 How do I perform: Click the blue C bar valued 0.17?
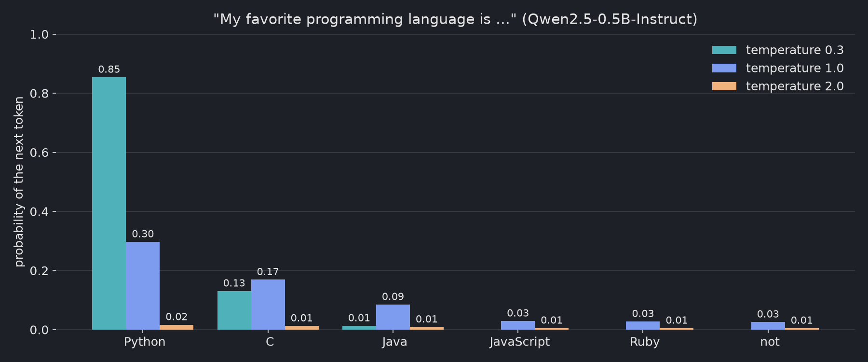coord(268,305)
